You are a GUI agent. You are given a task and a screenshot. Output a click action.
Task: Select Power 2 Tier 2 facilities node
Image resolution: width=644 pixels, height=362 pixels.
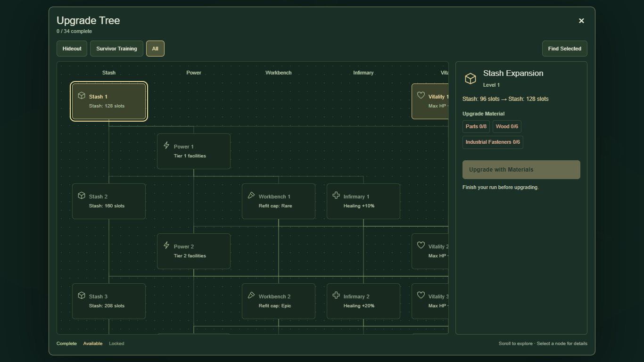[194, 251]
